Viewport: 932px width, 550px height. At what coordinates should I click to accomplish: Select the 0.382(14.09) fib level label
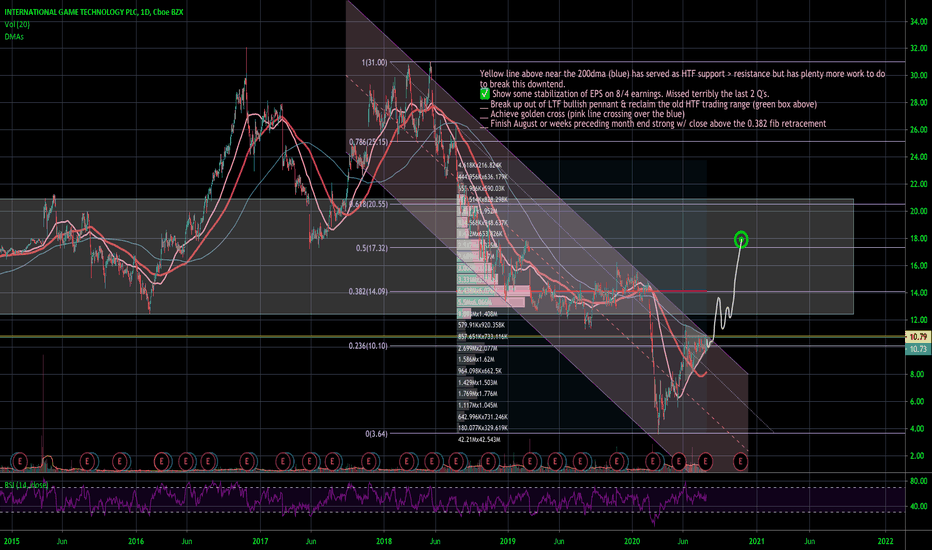click(x=369, y=291)
